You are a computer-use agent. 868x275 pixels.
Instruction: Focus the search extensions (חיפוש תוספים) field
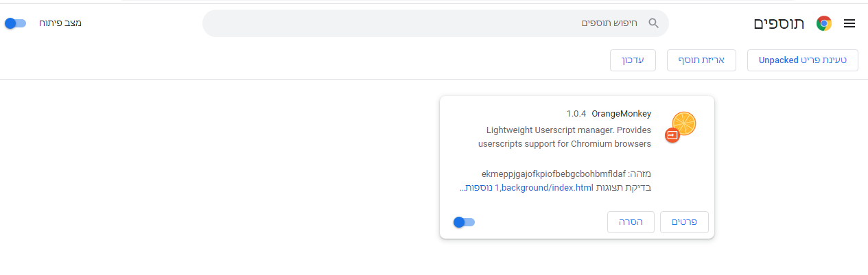coord(439,23)
